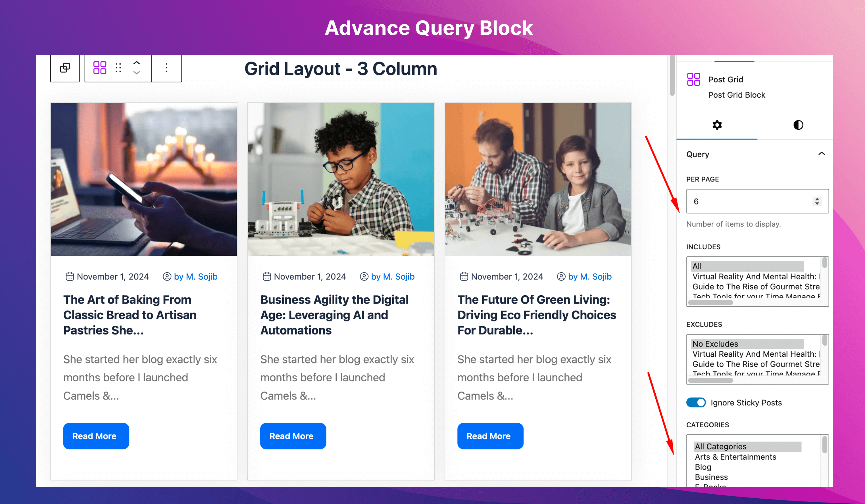Click the by M. Sojib link on Business Agility post

pos(393,277)
